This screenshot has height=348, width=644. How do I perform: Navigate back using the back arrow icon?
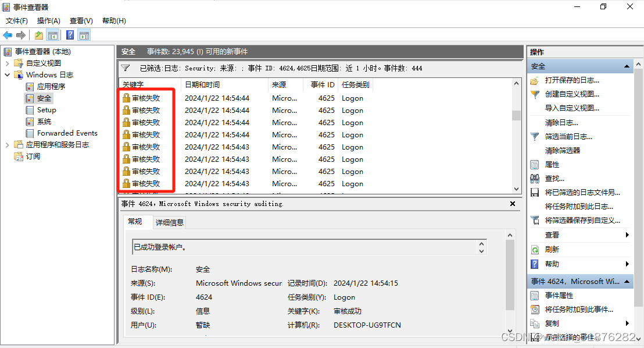pyautogui.click(x=7, y=34)
